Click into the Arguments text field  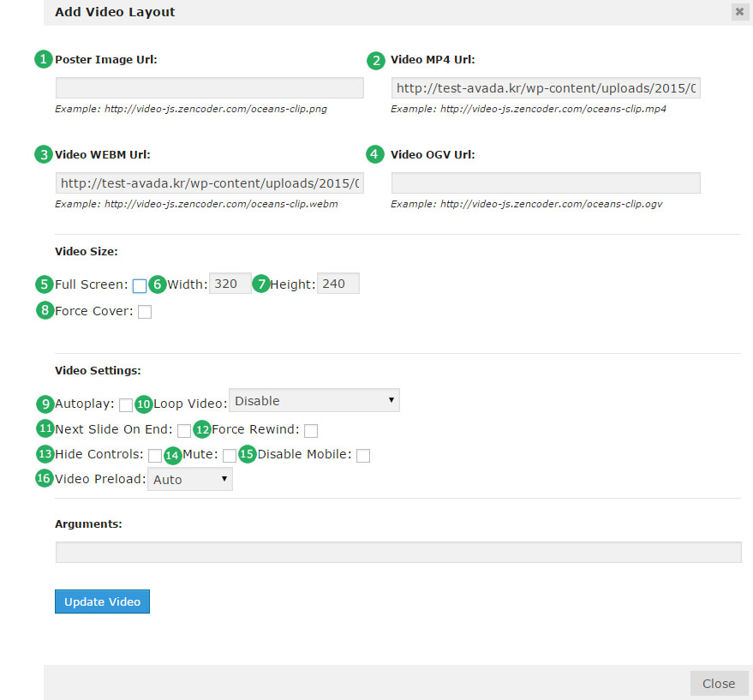point(397,553)
